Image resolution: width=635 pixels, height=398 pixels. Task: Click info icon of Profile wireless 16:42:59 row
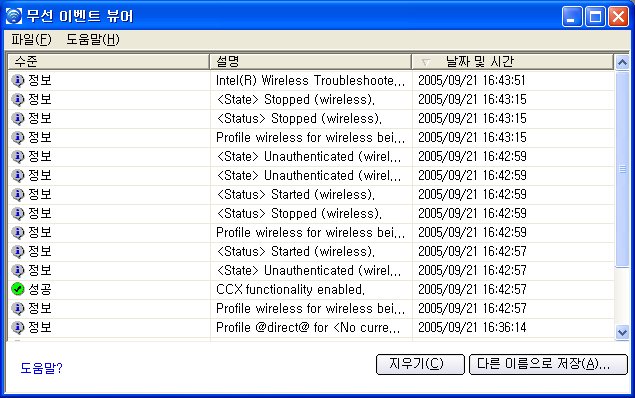pos(18,232)
